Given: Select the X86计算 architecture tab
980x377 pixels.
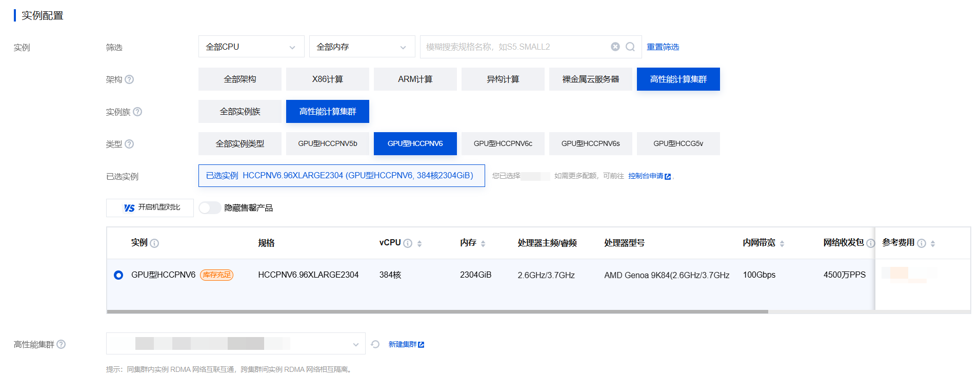Looking at the screenshot, I should [327, 79].
